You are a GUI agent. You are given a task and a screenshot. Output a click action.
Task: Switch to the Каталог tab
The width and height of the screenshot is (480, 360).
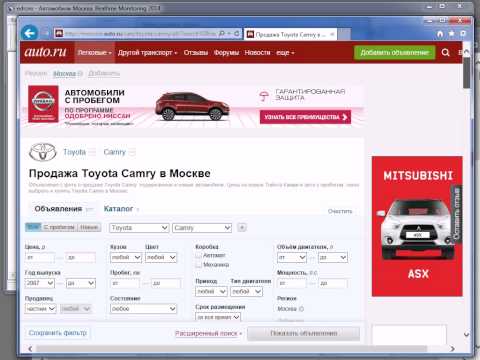[x=118, y=209]
